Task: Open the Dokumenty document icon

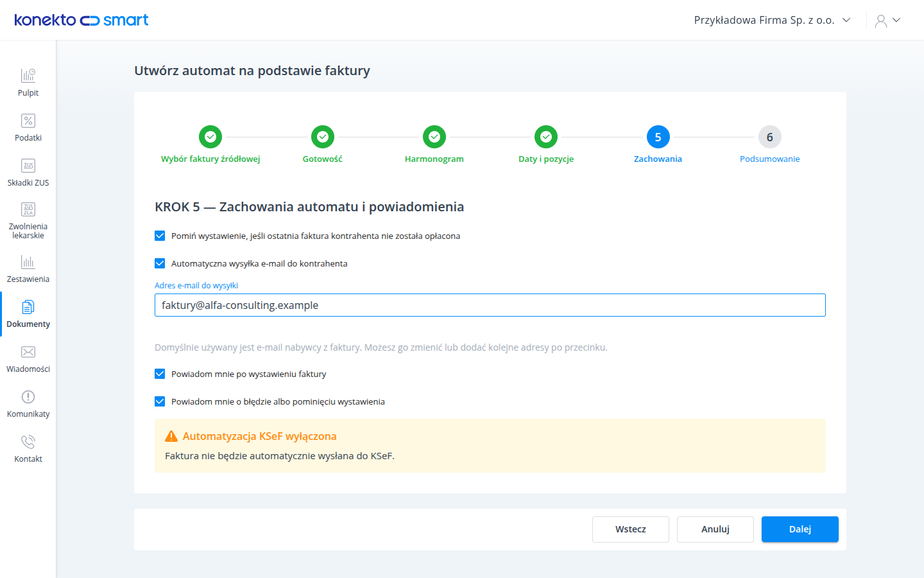Action: [28, 307]
